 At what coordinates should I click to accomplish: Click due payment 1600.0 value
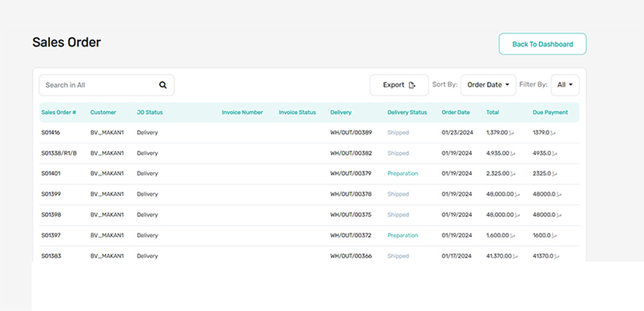pyautogui.click(x=545, y=235)
